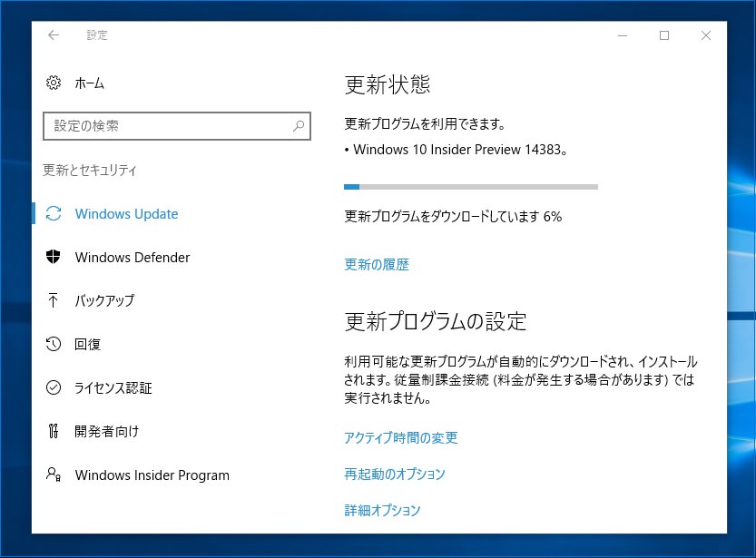Click the 更新状態 heading
The image size is (756, 558).
click(x=388, y=84)
